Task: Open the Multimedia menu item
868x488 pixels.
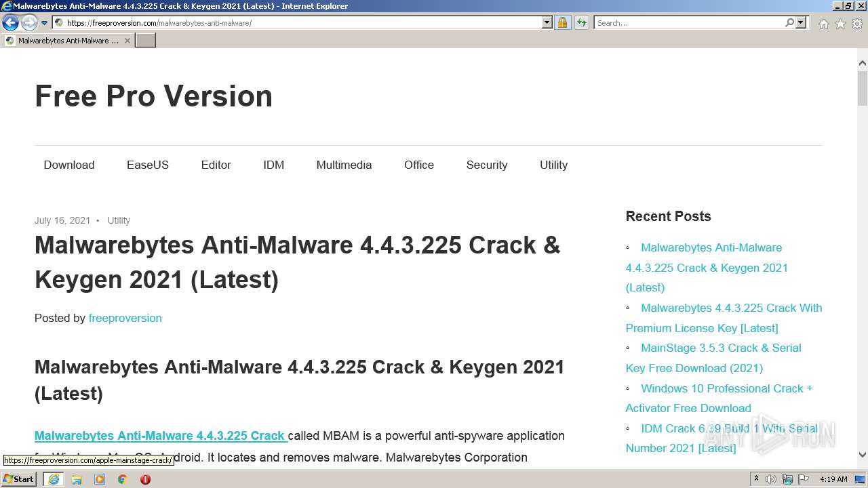Action: point(344,165)
